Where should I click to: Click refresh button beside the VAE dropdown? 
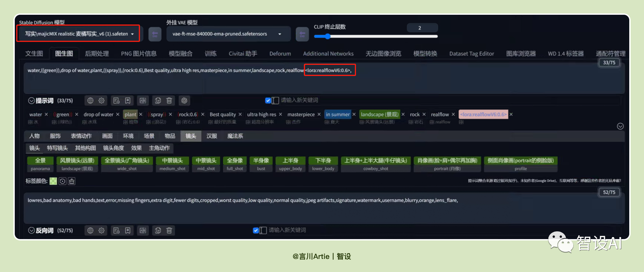[302, 34]
